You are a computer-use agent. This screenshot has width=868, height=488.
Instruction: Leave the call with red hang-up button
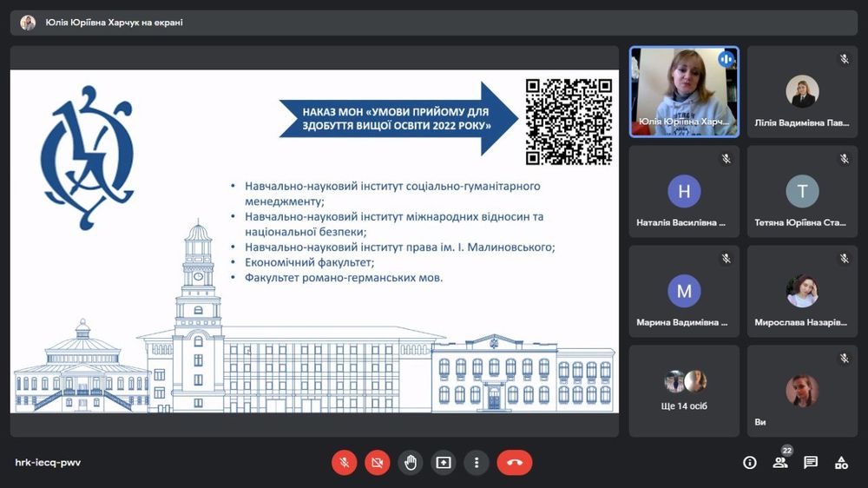pyautogui.click(x=514, y=463)
